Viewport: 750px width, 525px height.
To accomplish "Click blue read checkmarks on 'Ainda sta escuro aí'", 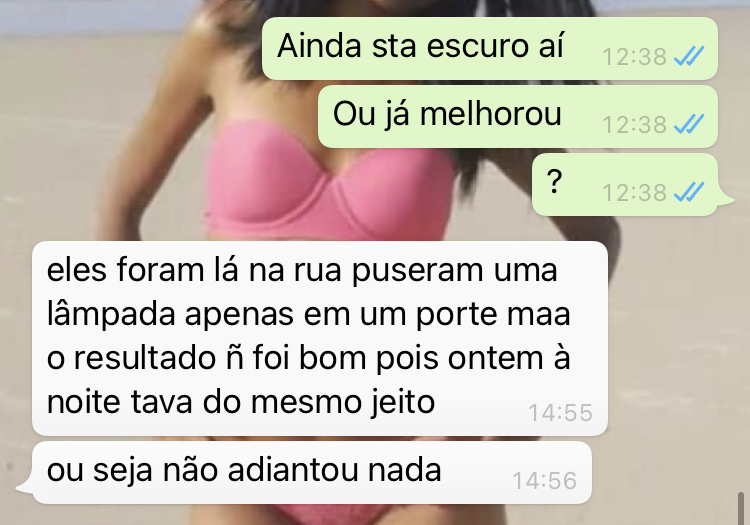I will 688,56.
